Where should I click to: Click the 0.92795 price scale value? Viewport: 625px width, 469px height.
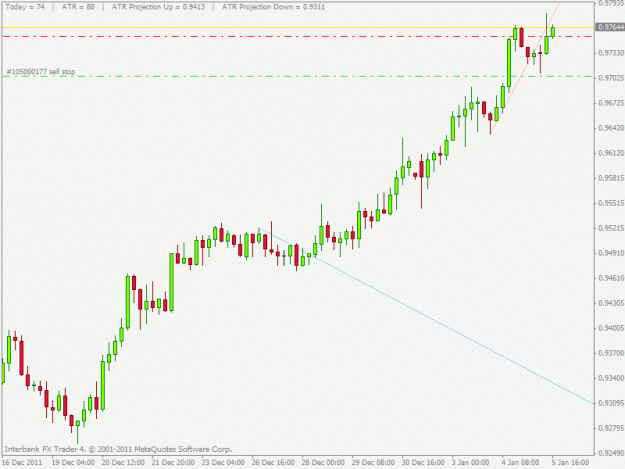pos(611,428)
